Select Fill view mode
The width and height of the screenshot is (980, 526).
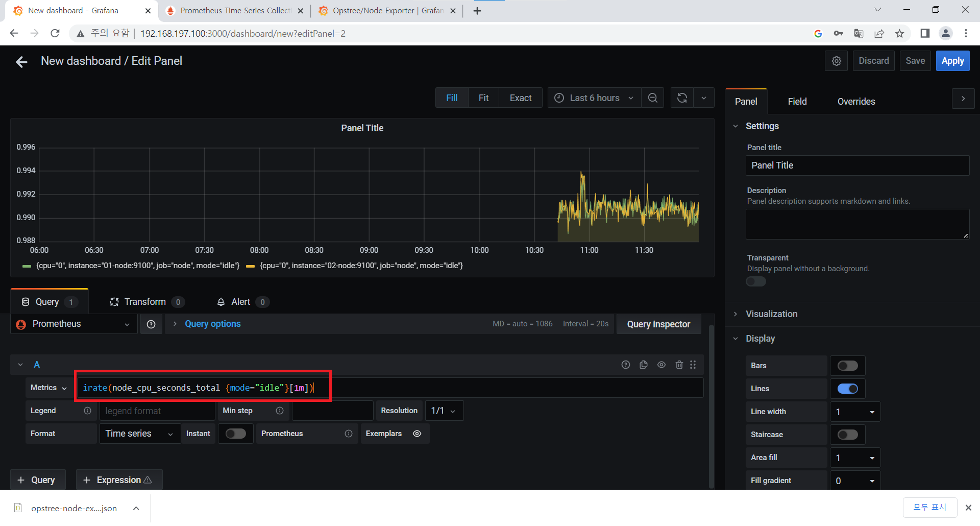452,98
